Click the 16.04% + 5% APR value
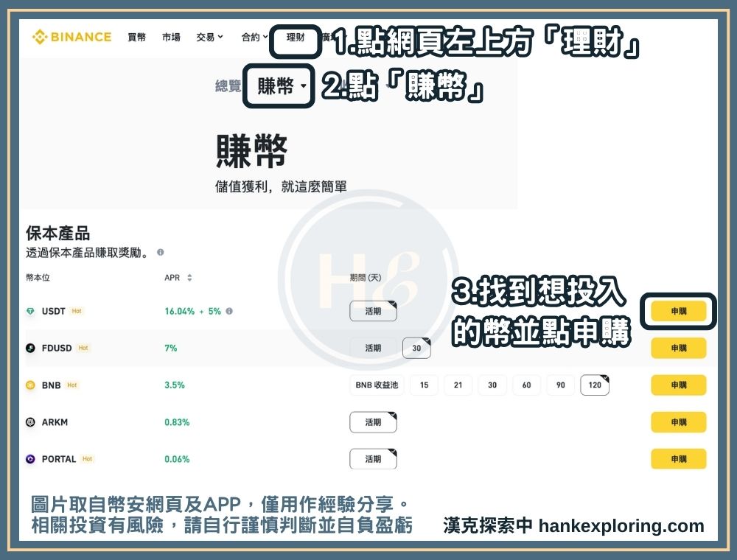The image size is (737, 560). [x=192, y=311]
